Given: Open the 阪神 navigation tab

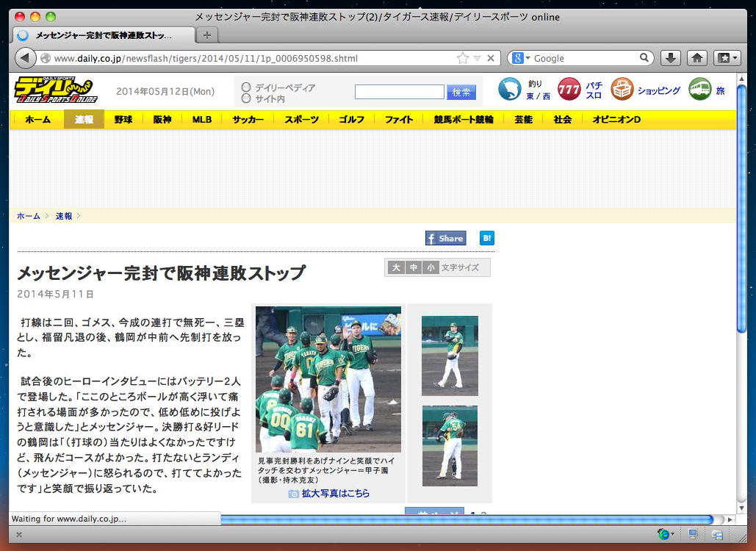Looking at the screenshot, I should point(162,120).
